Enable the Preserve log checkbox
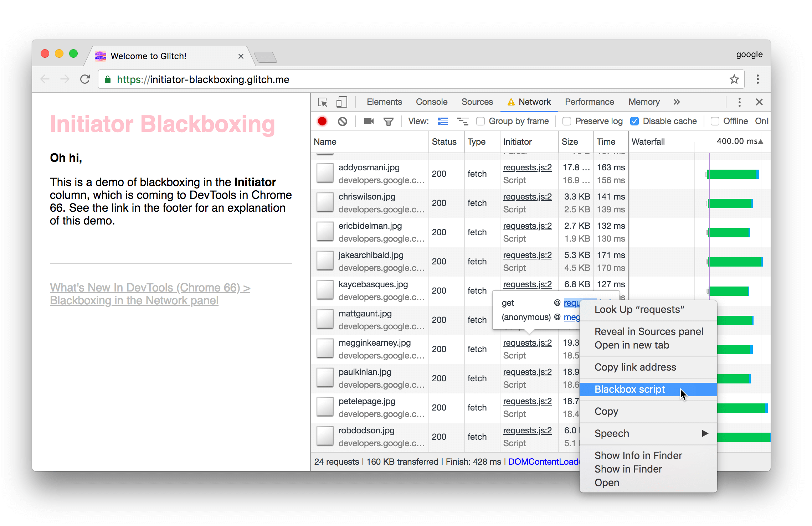This screenshot has height=526, width=812. pyautogui.click(x=567, y=122)
